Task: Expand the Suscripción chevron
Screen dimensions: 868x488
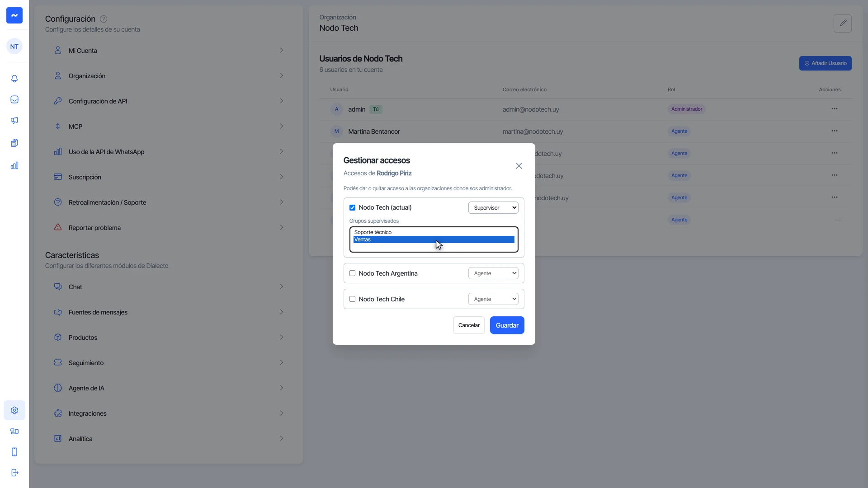Action: [281, 177]
